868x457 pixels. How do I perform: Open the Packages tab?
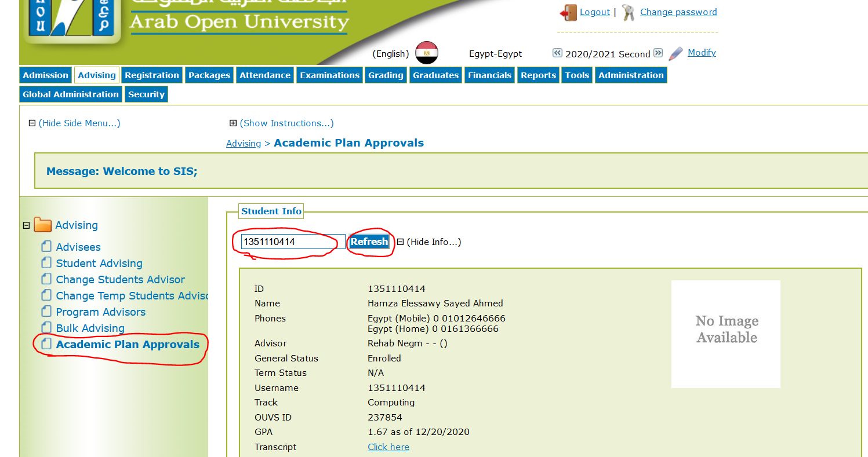pos(209,75)
